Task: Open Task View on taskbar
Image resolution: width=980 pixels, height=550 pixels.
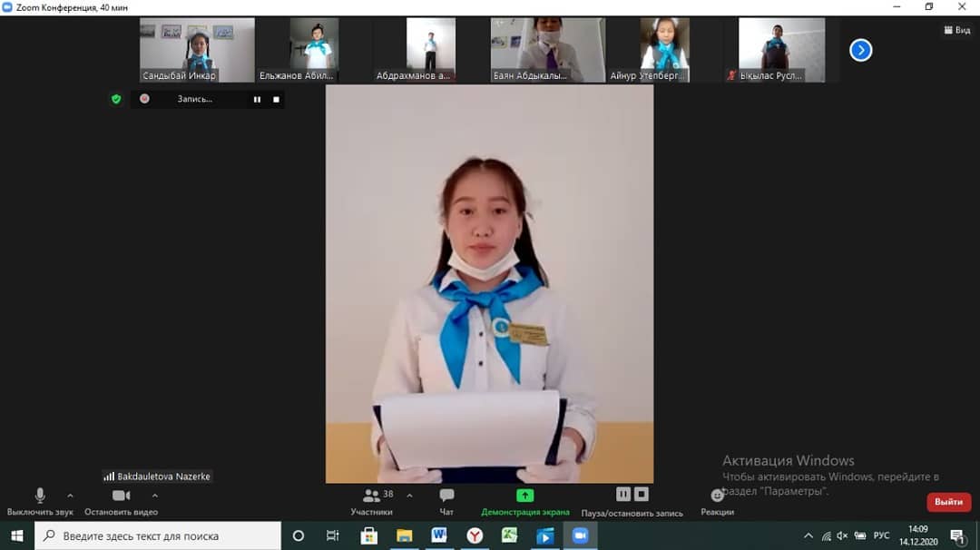Action: (x=332, y=535)
